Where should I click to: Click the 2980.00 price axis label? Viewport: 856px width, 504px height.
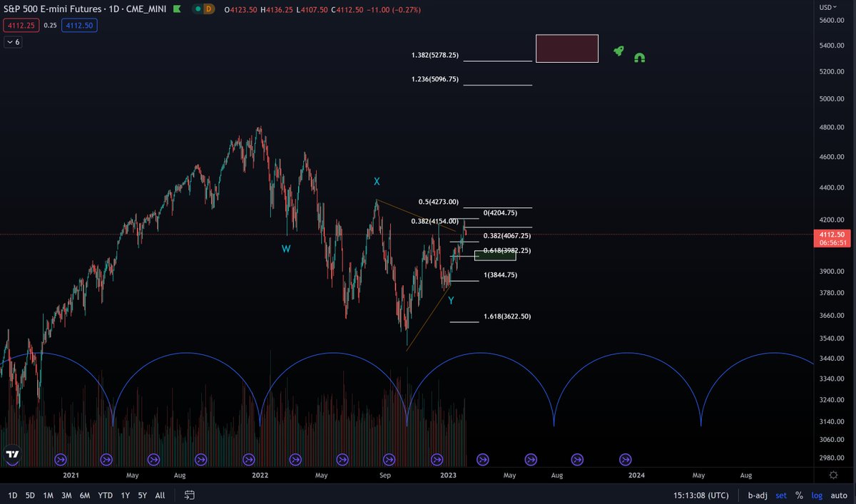(x=832, y=458)
